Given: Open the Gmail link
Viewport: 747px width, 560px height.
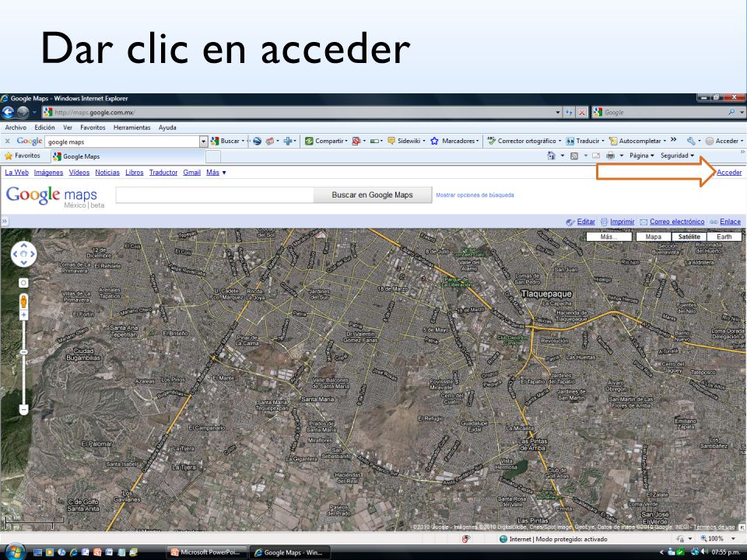Looking at the screenshot, I should click(191, 173).
